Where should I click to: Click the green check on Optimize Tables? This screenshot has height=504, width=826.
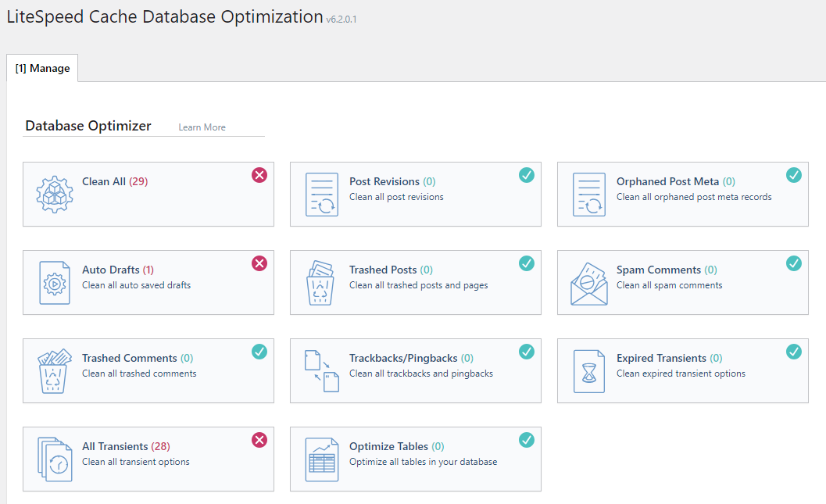click(x=526, y=440)
